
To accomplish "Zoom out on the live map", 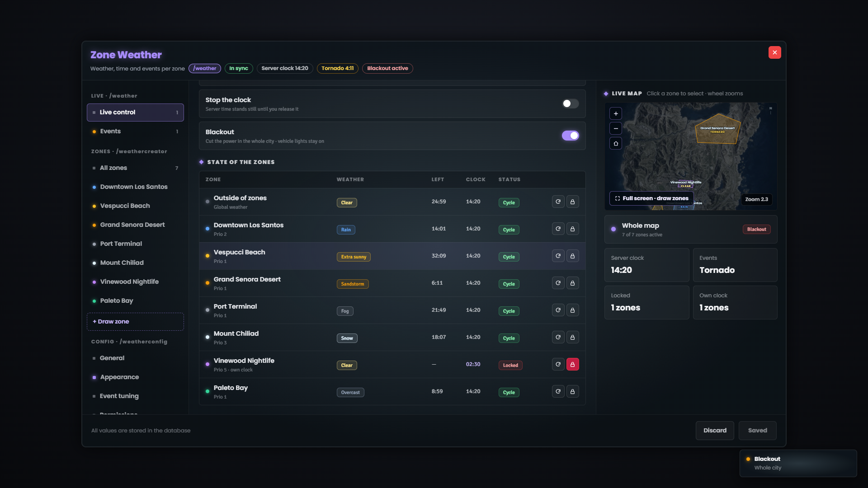I will pos(616,128).
